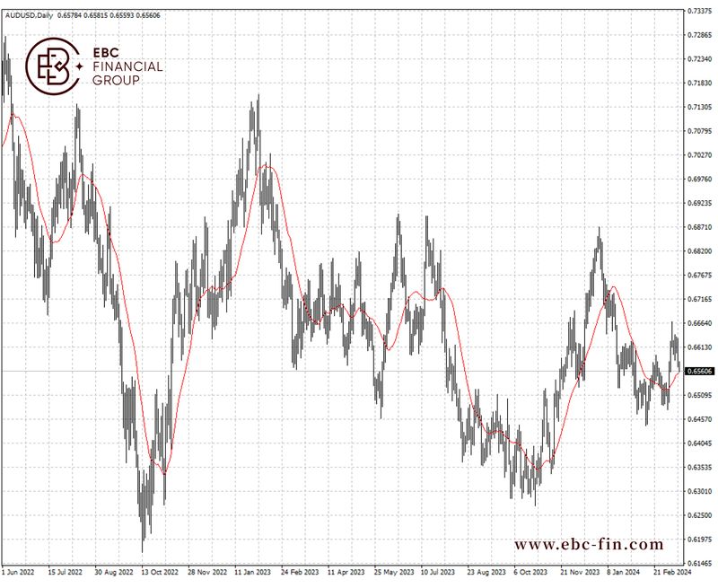718x588 pixels.
Task: Click the 0.73375 top price label
Action: point(697,11)
